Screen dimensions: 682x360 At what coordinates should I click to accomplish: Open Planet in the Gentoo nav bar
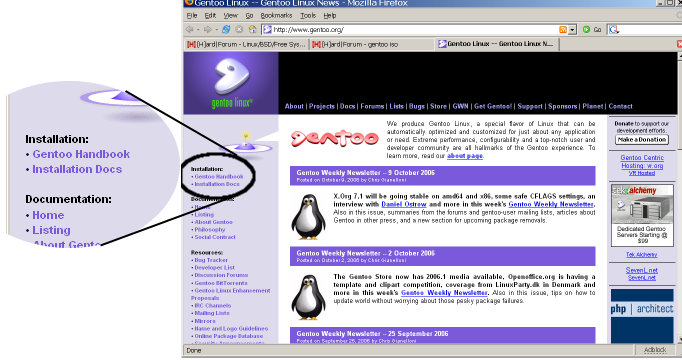[593, 106]
